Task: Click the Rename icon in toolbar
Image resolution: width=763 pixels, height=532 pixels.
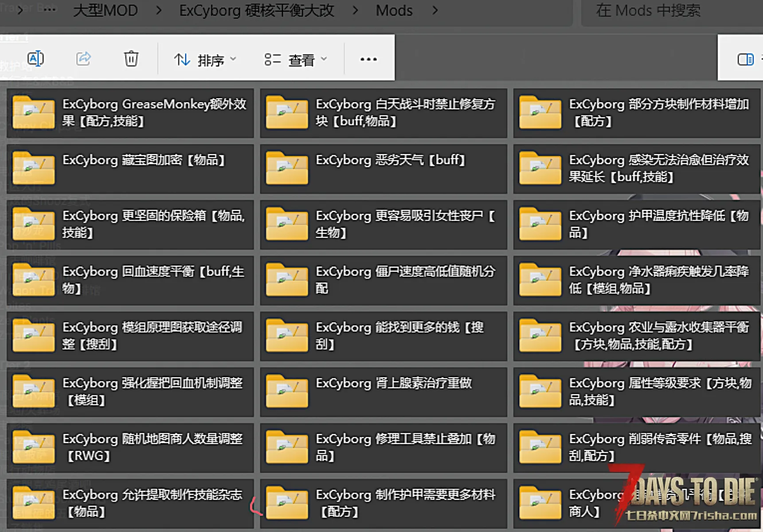Action: coord(35,58)
